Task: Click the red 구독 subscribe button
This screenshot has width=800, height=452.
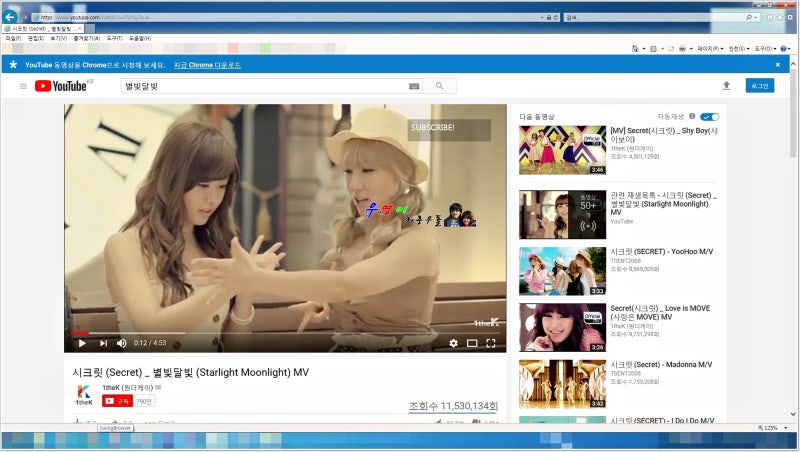Action: (117, 401)
